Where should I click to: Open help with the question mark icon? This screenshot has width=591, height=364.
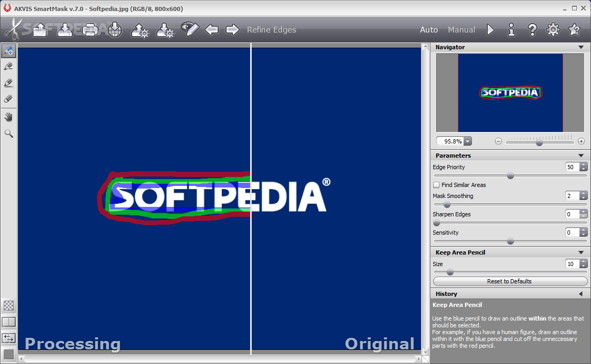pos(532,29)
